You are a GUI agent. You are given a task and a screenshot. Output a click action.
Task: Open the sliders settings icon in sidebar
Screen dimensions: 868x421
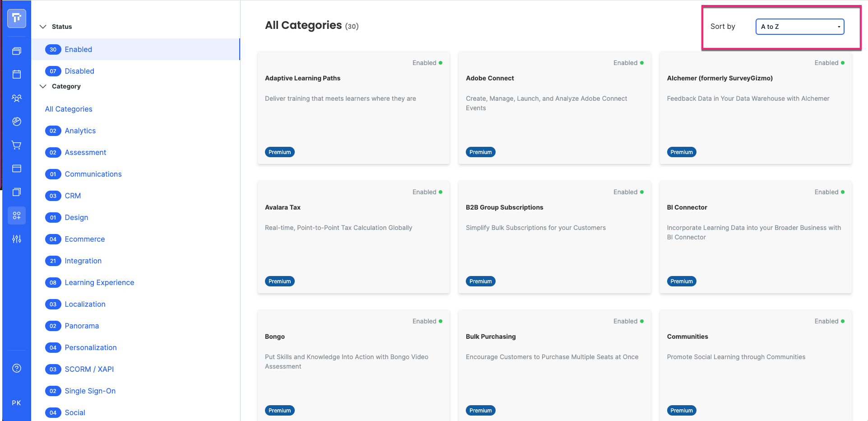click(17, 239)
